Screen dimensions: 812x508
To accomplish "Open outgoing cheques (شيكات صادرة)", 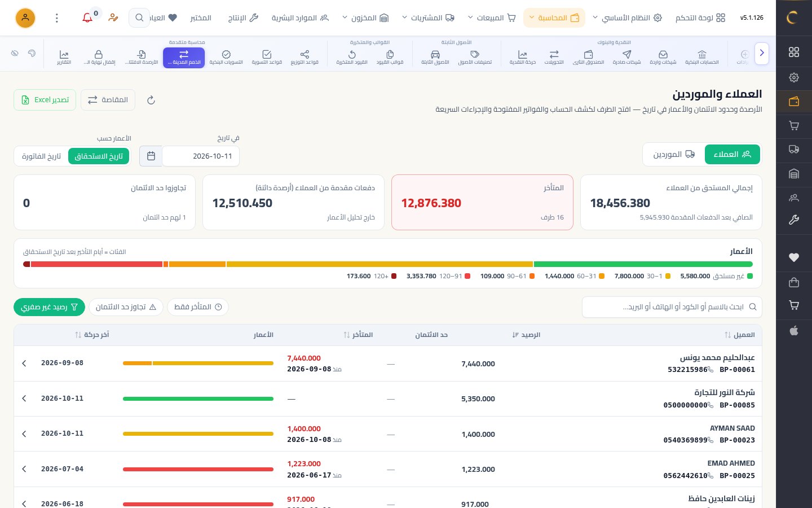I will tap(626, 58).
